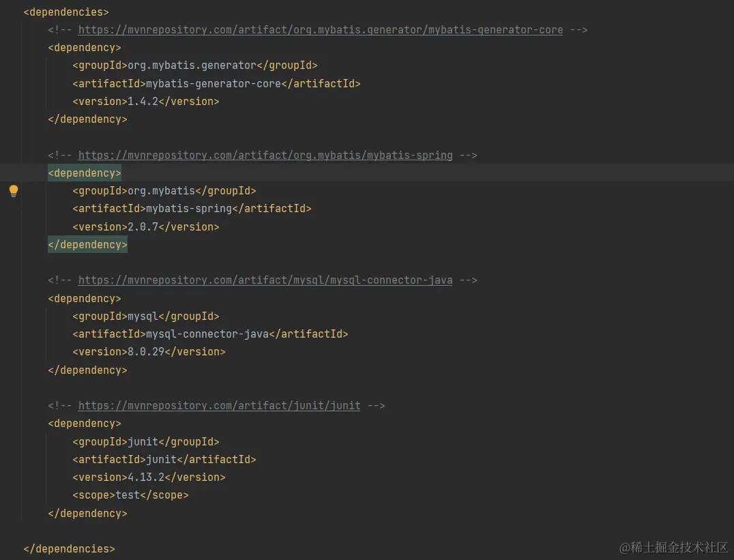Click dependency opening tag above org.mybatis.generator
The image size is (734, 560).
[x=85, y=48]
